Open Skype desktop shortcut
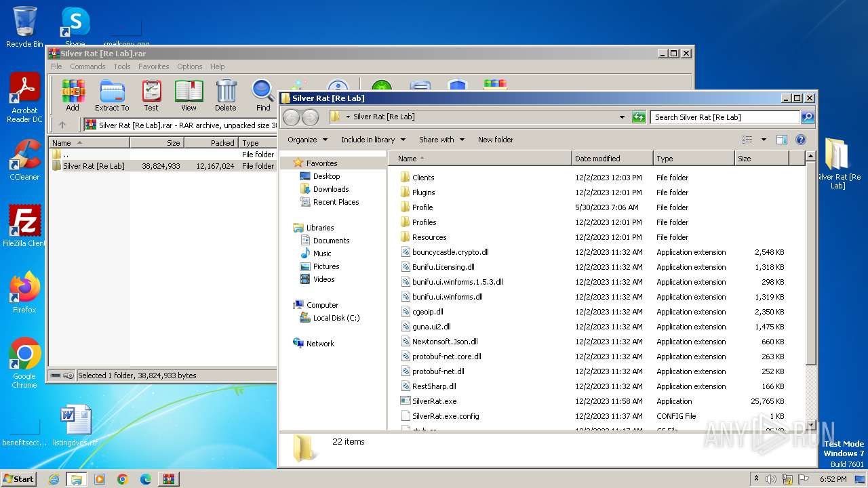868x488 pixels. 75,26
